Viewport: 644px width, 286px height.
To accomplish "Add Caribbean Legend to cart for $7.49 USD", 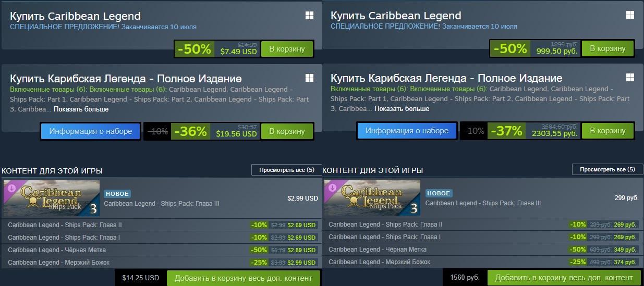I will click(x=287, y=48).
